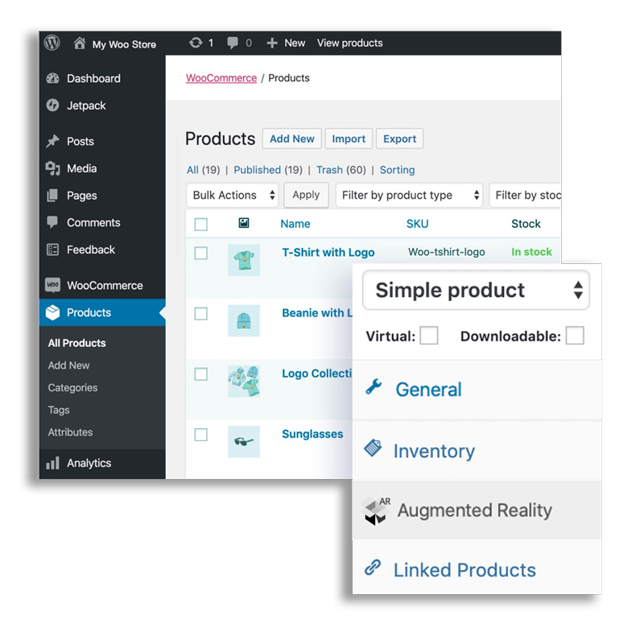Viewport: 644px width, 644px height.
Task: Enable the Virtual checkbox
Action: click(x=428, y=335)
